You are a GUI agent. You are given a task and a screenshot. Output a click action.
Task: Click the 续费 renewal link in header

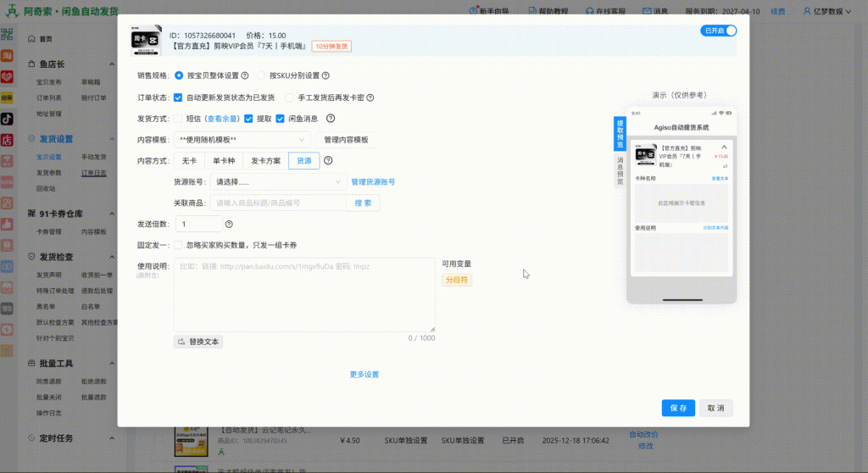click(778, 11)
